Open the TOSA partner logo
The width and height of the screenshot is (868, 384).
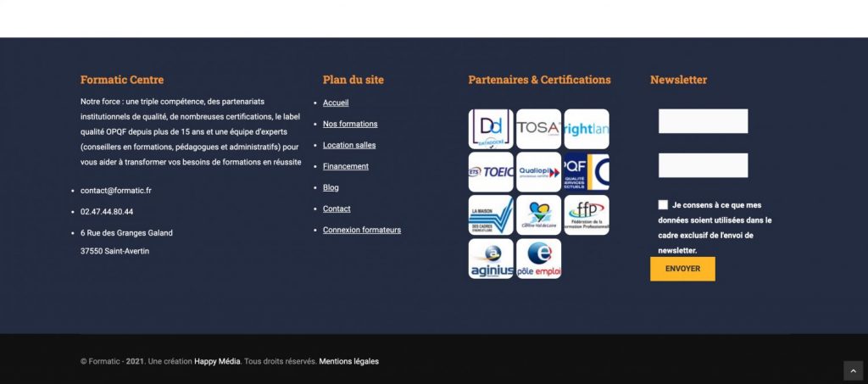(x=538, y=129)
